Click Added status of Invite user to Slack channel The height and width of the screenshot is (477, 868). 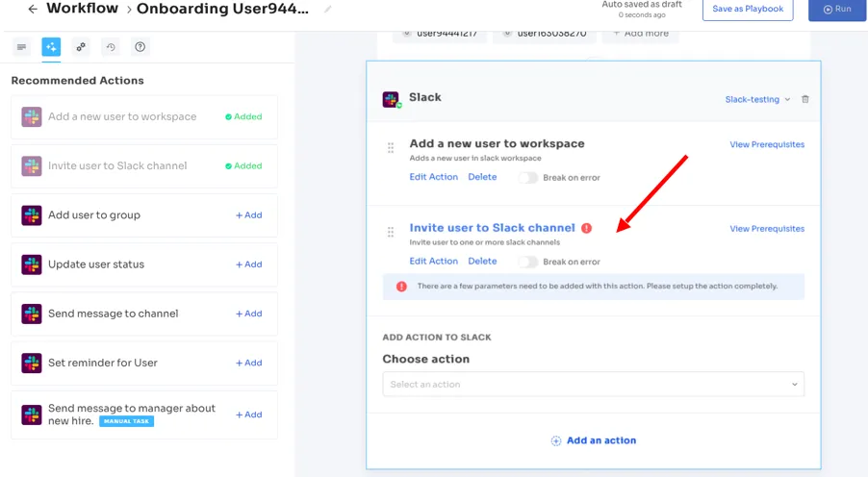click(x=243, y=166)
